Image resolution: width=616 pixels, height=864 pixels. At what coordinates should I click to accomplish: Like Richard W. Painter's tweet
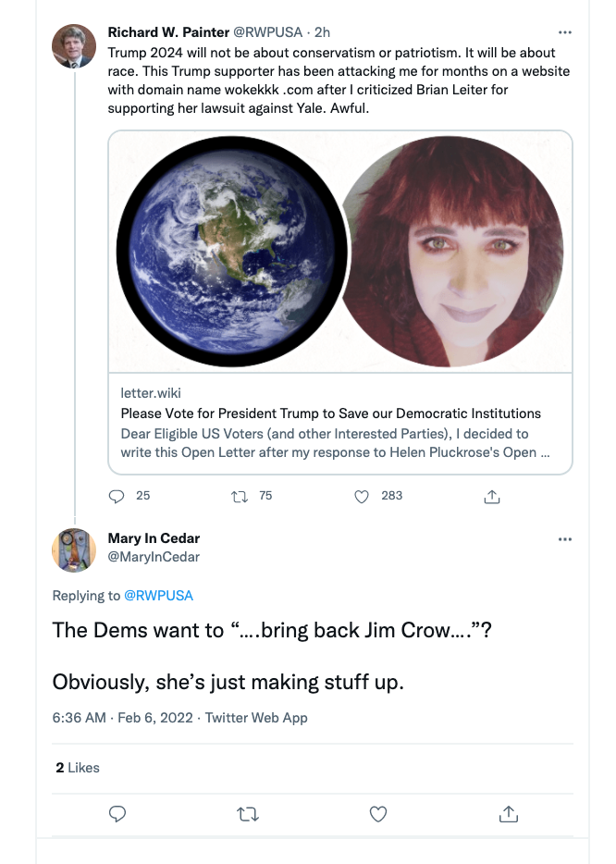[x=363, y=496]
